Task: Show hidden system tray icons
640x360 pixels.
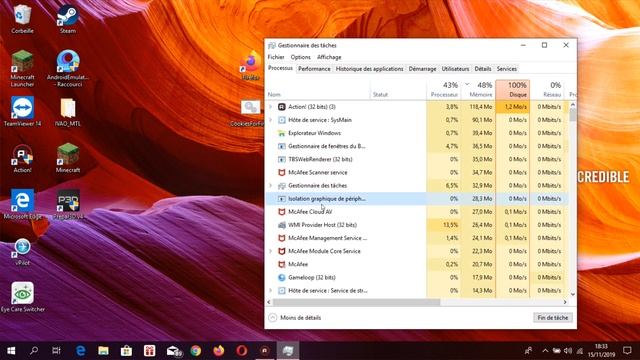Action: [x=545, y=351]
